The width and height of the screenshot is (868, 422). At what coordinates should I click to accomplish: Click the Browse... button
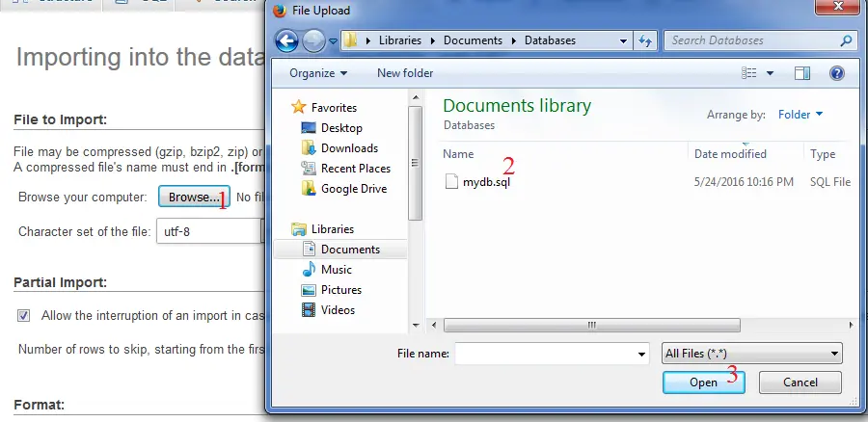[194, 198]
